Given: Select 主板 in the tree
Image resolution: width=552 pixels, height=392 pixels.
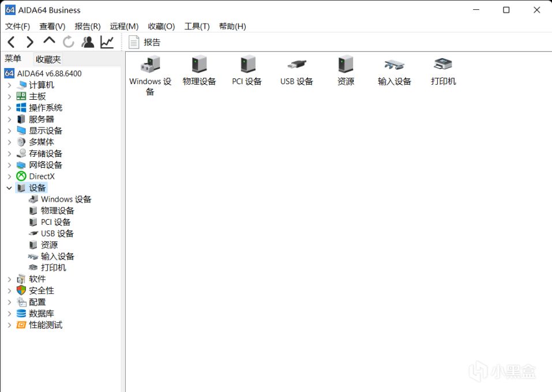Looking at the screenshot, I should click(x=37, y=96).
